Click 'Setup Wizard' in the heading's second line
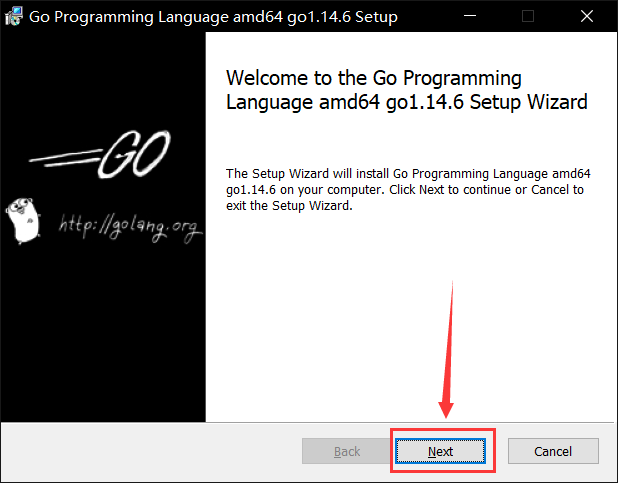Screen dimensions: 618x483 coord(529,102)
